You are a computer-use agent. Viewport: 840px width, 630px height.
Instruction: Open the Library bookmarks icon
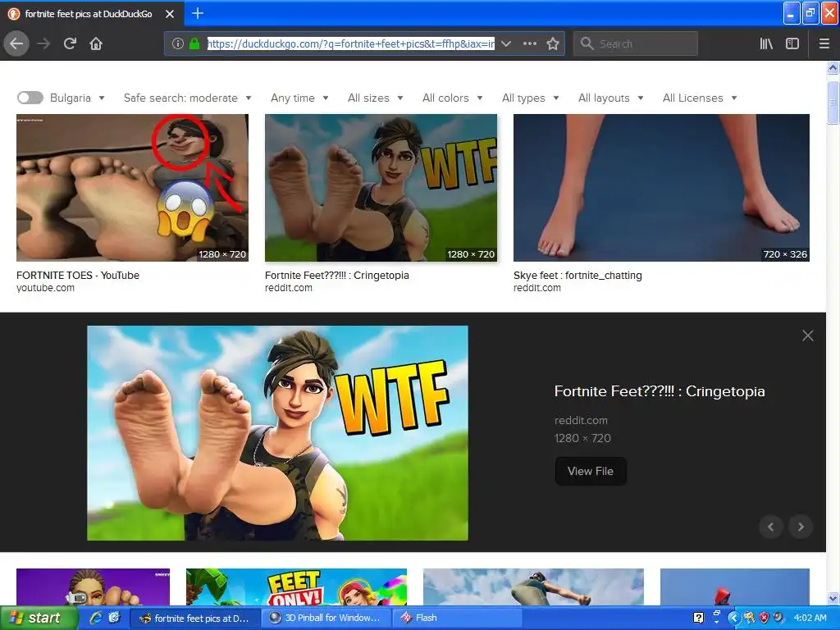coord(766,43)
